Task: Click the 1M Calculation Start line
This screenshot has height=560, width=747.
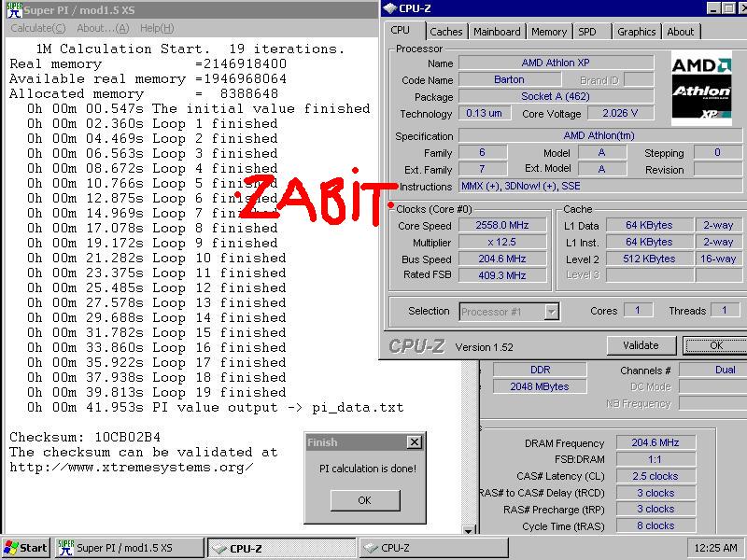Action: [190, 49]
